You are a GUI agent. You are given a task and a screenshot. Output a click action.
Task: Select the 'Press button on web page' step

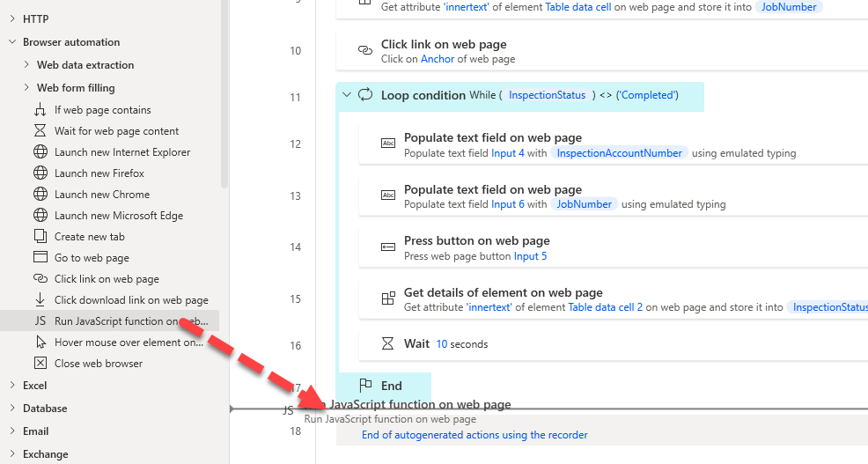(x=476, y=240)
